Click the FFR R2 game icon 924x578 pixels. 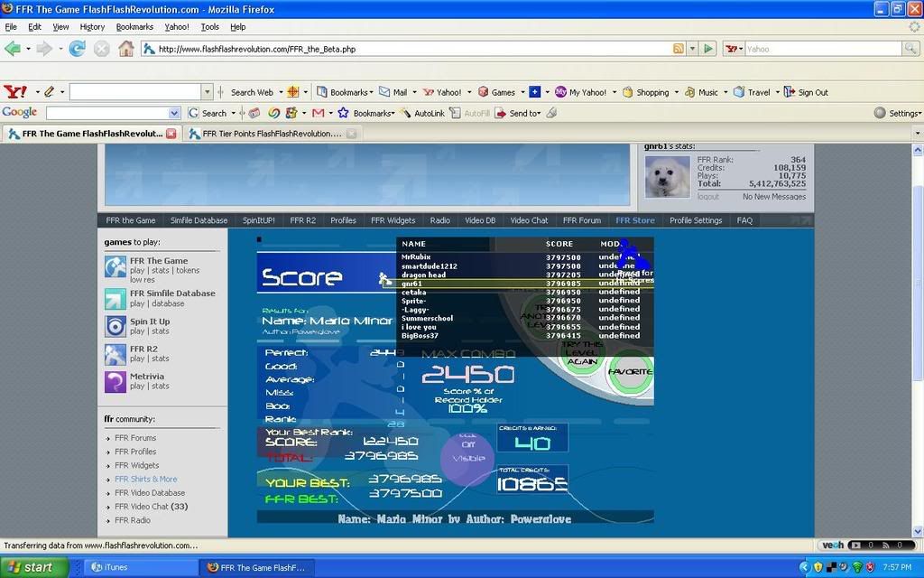point(115,354)
